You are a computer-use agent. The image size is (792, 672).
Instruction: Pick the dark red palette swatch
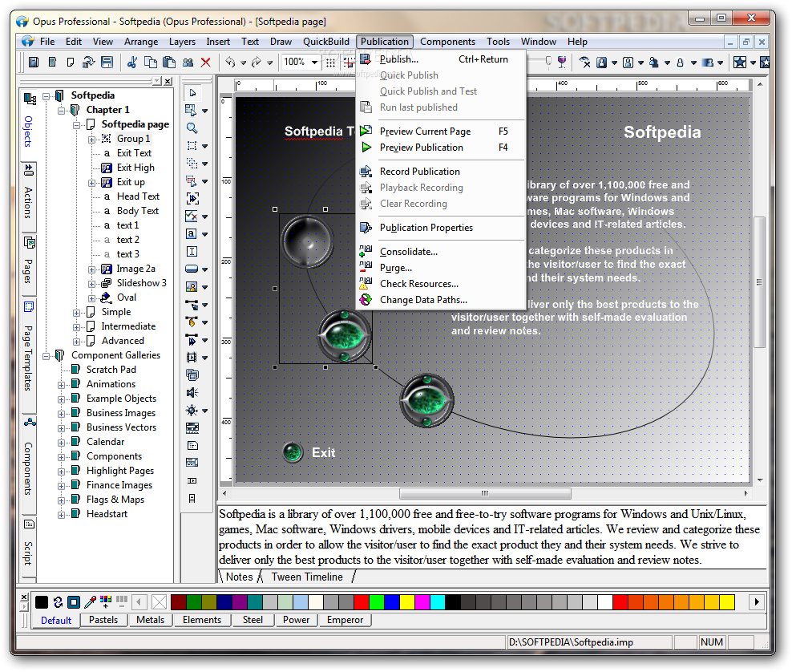(179, 601)
